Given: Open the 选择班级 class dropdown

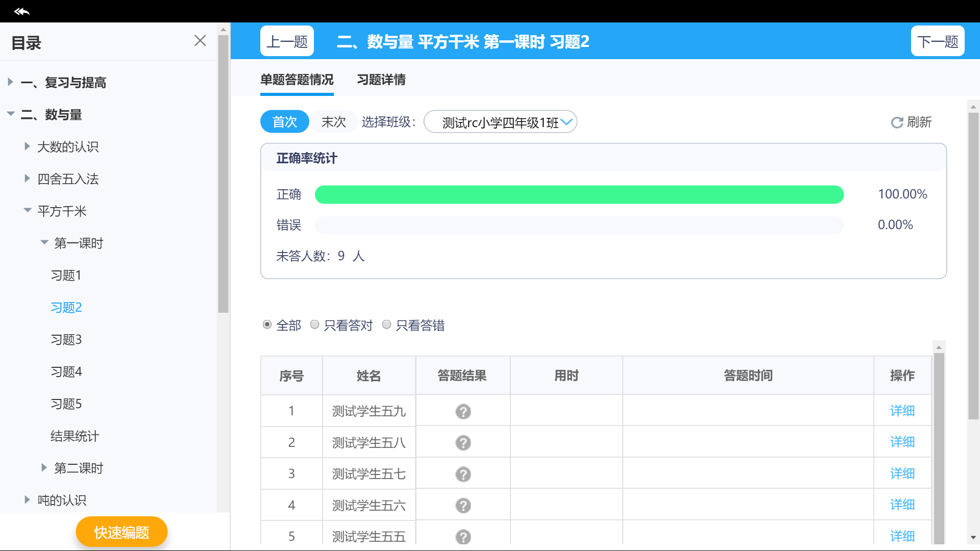Looking at the screenshot, I should click(x=500, y=122).
